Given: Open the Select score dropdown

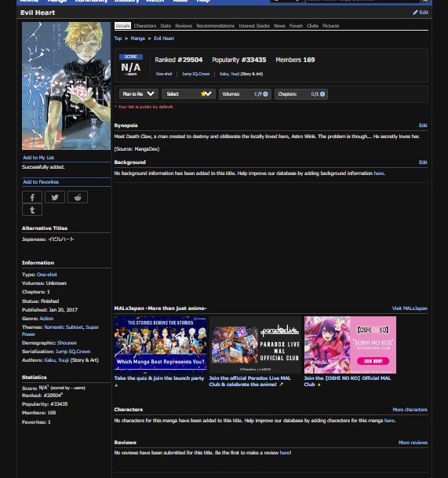Looking at the screenshot, I should [188, 94].
